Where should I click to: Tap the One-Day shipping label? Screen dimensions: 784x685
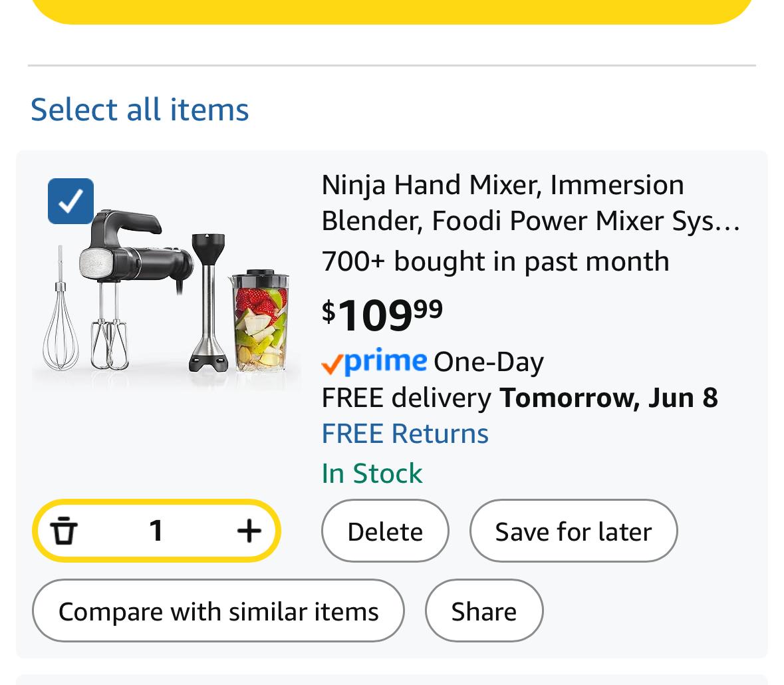(x=489, y=362)
